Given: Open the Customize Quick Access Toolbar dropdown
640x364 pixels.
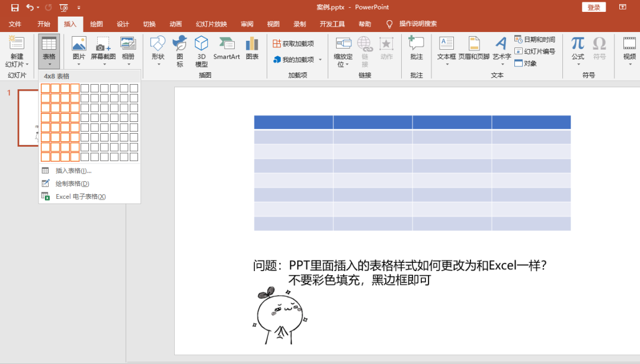Looking at the screenshot, I should click(79, 7).
